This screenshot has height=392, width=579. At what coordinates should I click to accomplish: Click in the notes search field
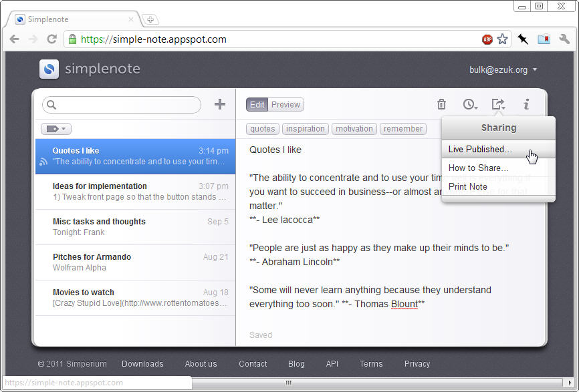pos(122,105)
